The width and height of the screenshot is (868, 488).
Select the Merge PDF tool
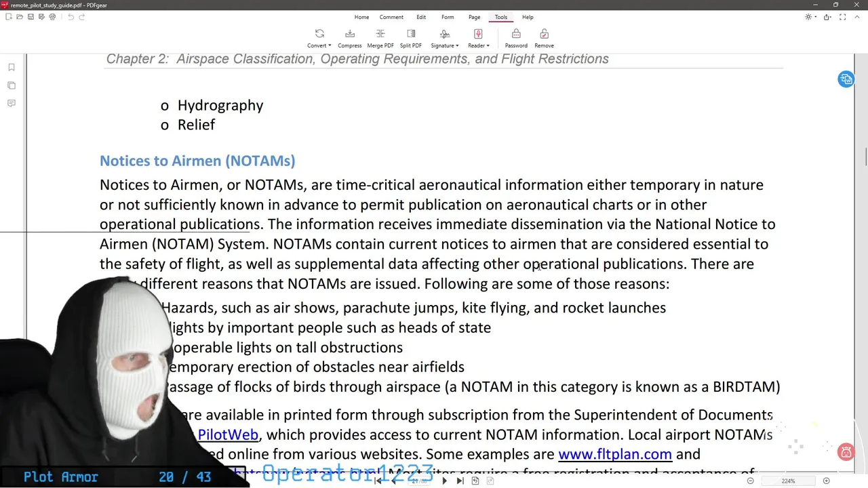pyautogui.click(x=380, y=39)
